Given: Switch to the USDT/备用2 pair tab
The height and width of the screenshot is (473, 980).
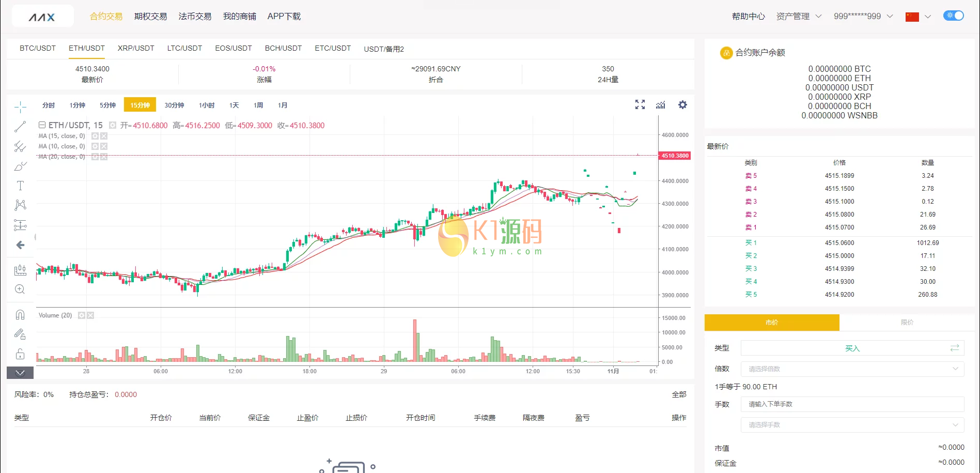Looking at the screenshot, I should click(x=384, y=49).
